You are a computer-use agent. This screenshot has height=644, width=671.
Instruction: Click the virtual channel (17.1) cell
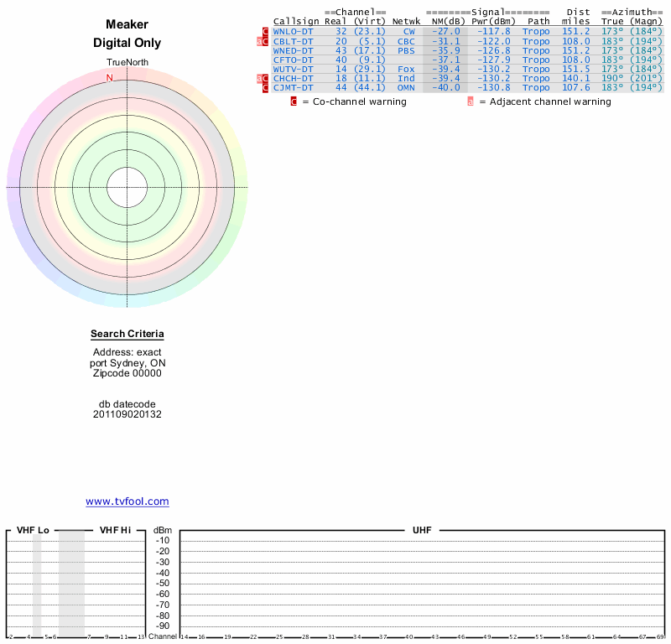[x=370, y=51]
